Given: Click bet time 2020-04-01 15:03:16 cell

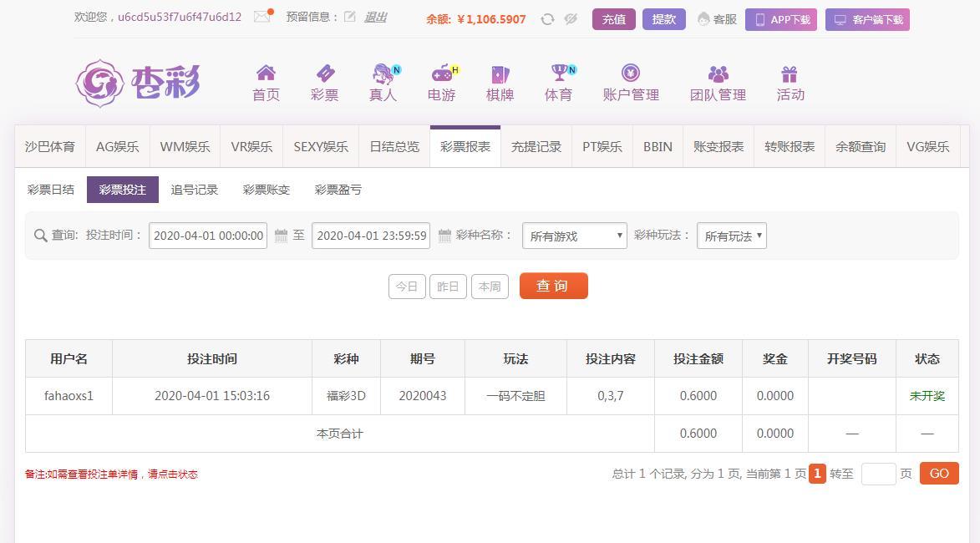Looking at the screenshot, I should [x=212, y=395].
